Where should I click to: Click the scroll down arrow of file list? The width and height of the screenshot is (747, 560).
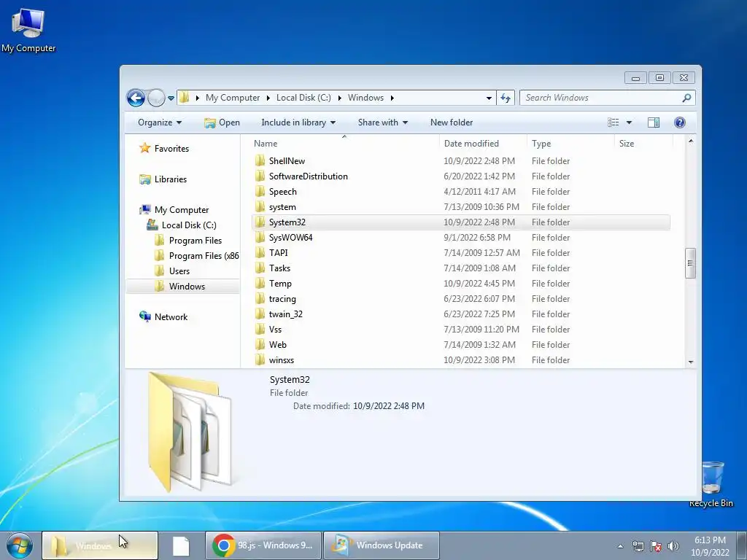click(x=690, y=362)
